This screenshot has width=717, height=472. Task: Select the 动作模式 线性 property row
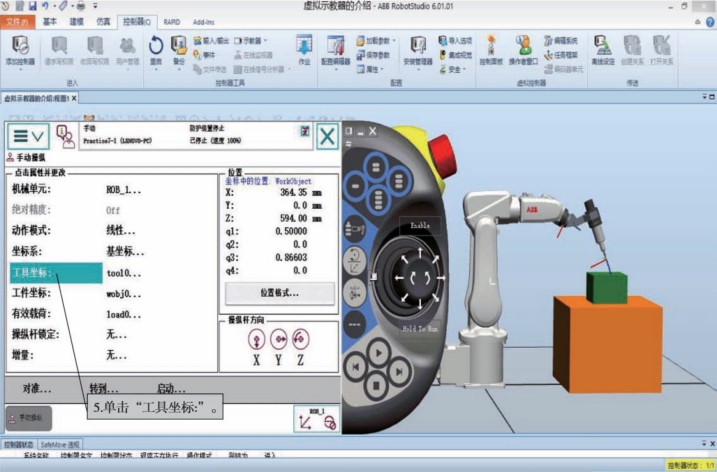click(x=112, y=231)
